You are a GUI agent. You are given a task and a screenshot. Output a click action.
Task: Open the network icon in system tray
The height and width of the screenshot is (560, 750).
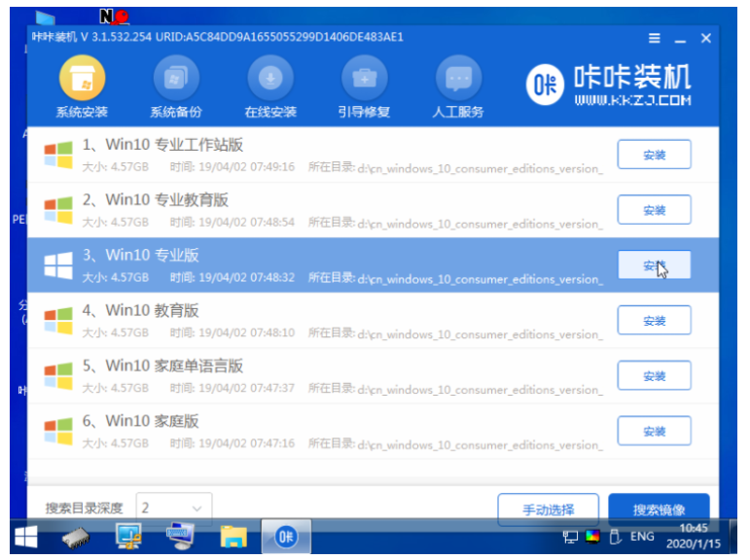[570, 537]
